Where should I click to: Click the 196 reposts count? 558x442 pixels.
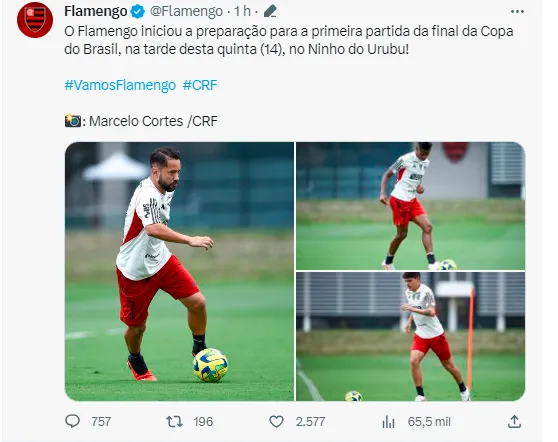tap(203, 422)
